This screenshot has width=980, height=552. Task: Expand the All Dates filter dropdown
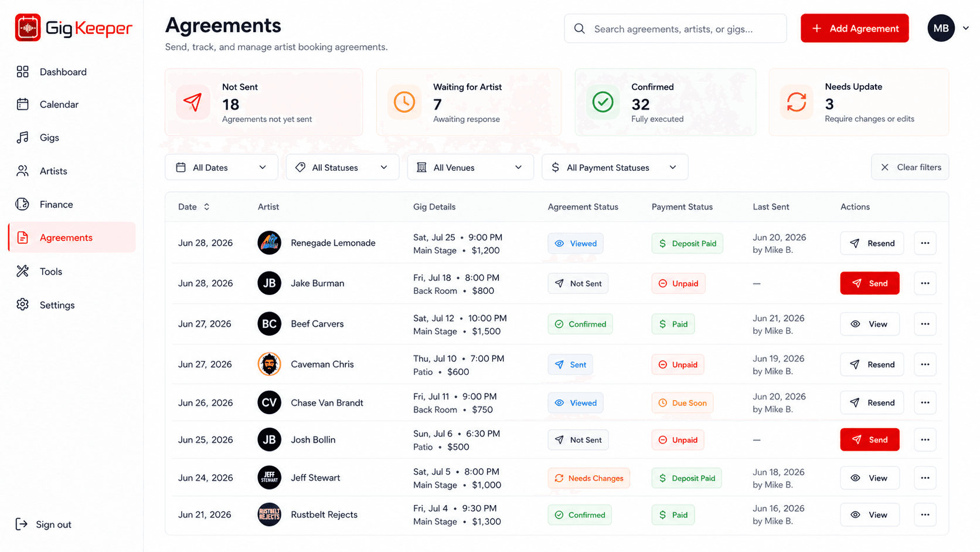click(x=221, y=167)
